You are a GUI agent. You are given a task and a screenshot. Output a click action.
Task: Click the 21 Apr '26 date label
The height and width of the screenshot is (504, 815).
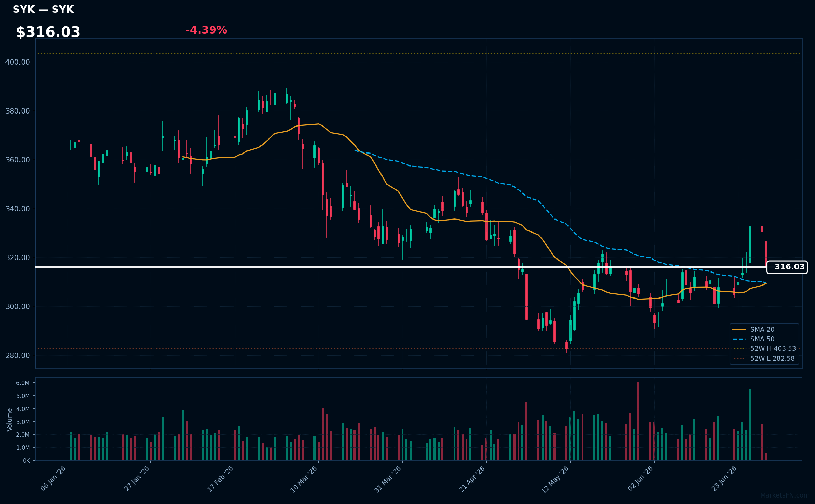pyautogui.click(x=472, y=479)
